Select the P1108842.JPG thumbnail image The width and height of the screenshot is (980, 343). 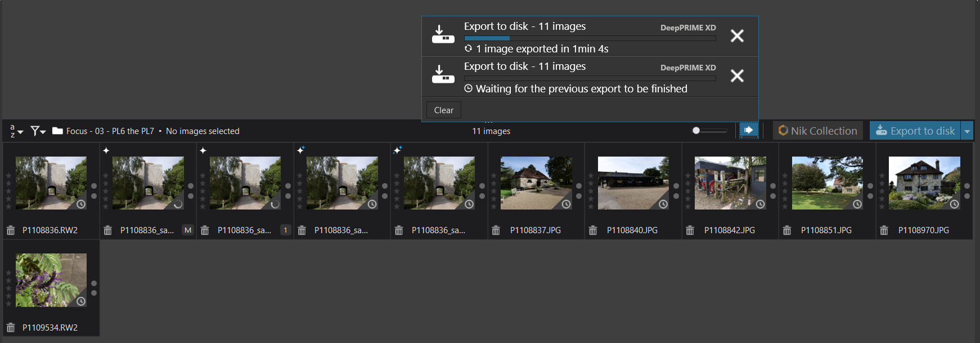[730, 183]
